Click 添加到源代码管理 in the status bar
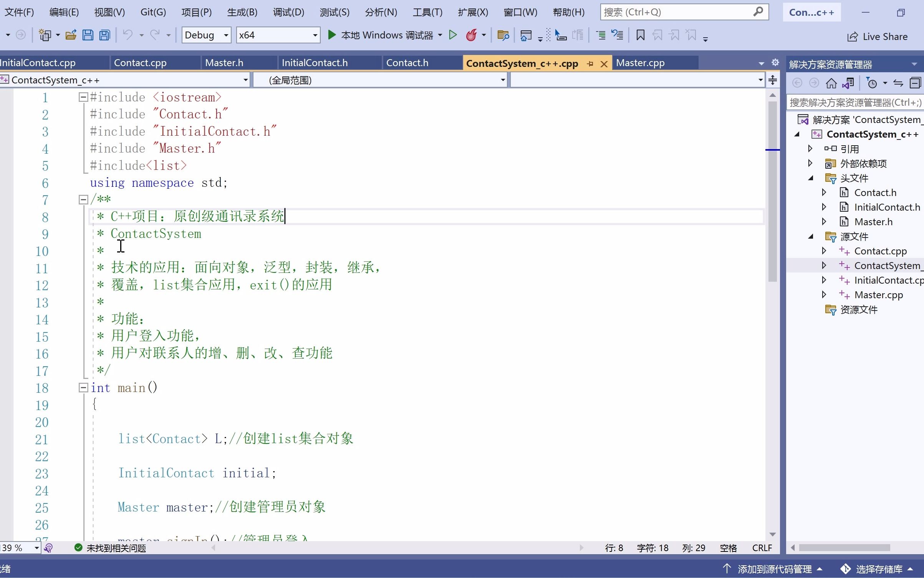The image size is (924, 578). point(773,568)
